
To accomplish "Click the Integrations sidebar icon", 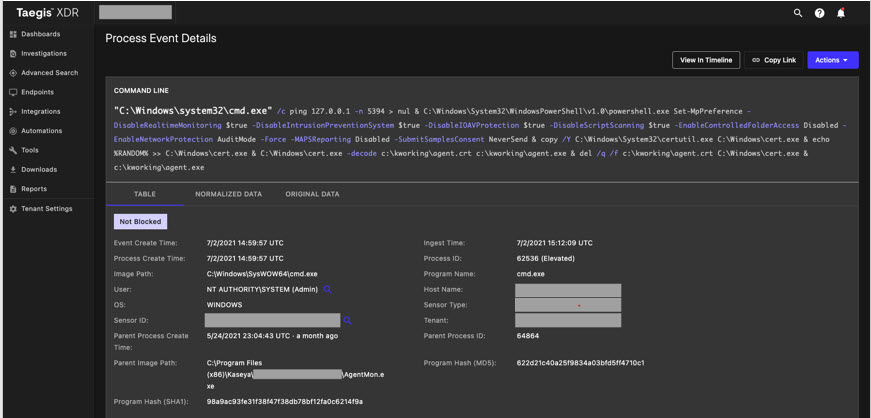I will point(13,112).
